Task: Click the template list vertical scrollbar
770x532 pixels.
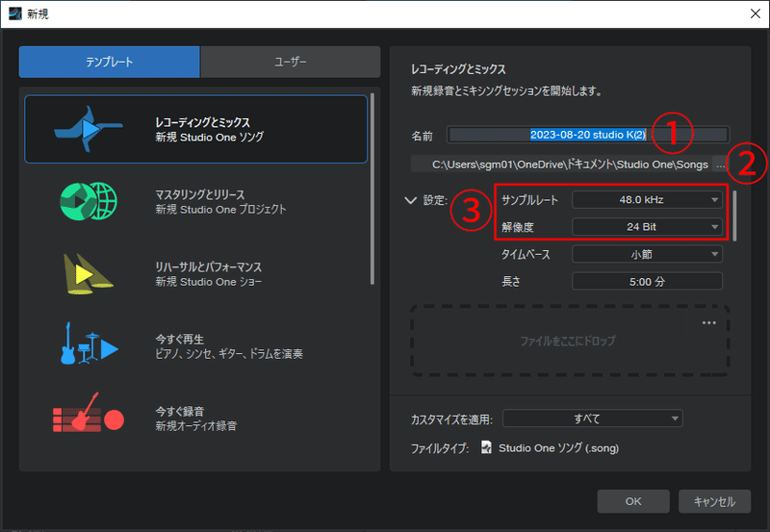Action: [372, 189]
